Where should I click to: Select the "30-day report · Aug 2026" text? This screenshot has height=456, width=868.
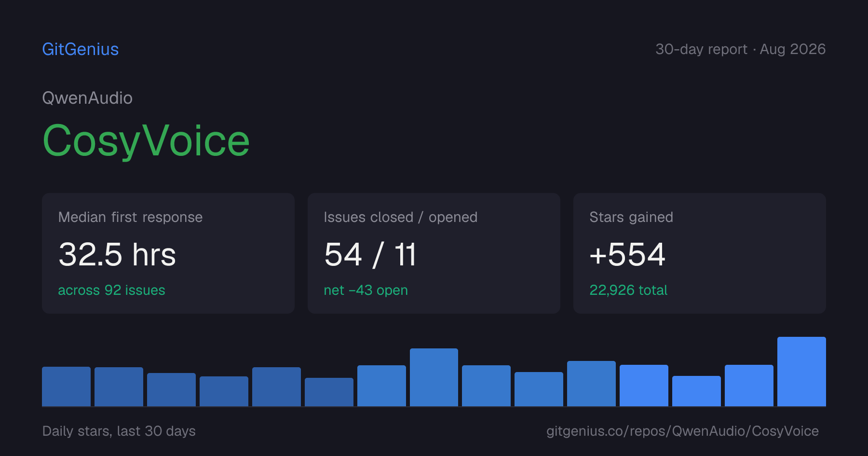click(x=740, y=49)
